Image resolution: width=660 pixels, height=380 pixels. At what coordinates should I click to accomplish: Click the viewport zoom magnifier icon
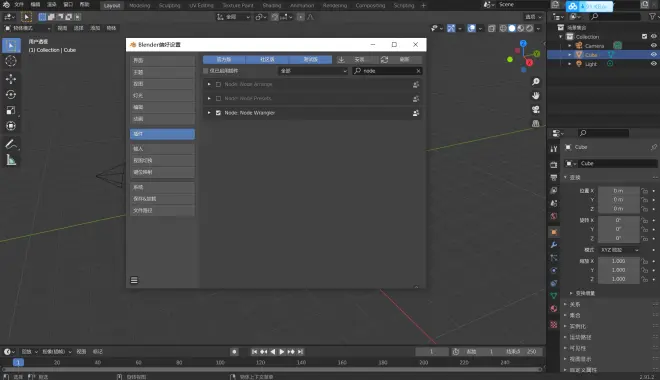(535, 82)
